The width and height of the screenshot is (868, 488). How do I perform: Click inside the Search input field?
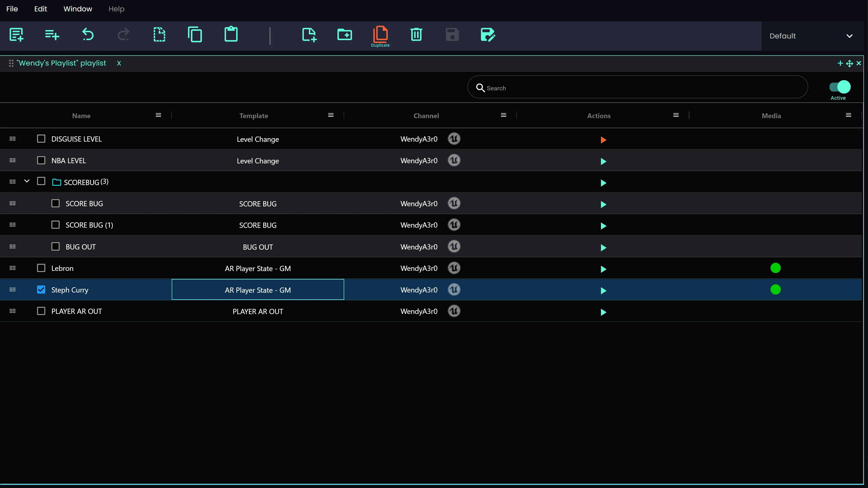(637, 88)
